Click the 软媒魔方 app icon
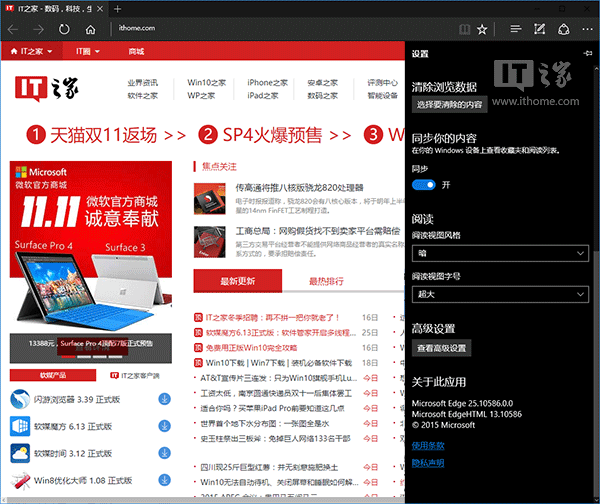This screenshot has height=504, width=600. [20, 426]
